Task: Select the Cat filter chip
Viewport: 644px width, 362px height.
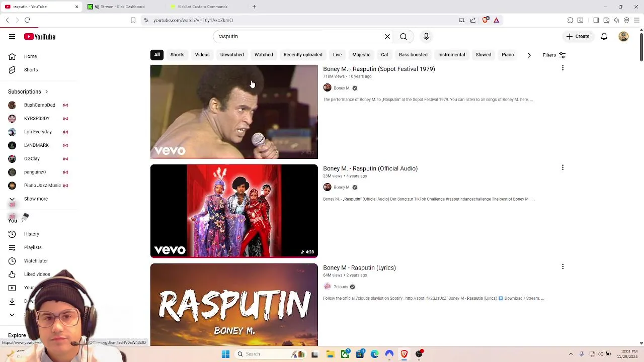Action: 384,55
